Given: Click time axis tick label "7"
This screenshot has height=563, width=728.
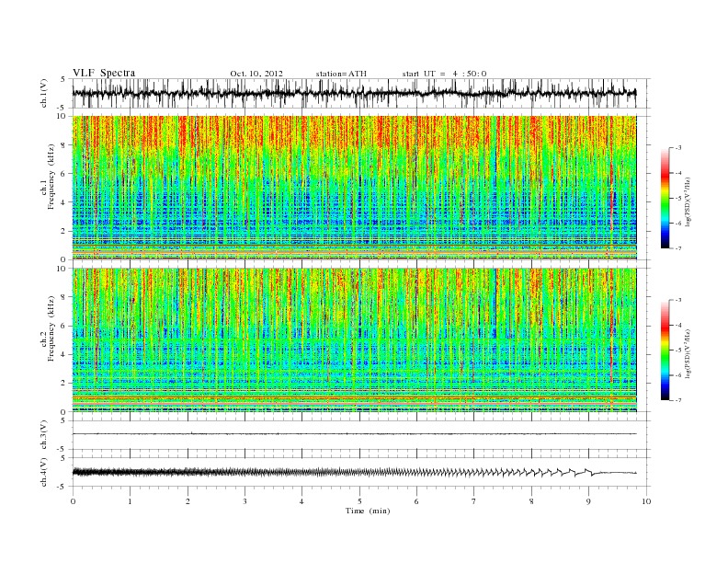Looking at the screenshot, I should [x=474, y=501].
